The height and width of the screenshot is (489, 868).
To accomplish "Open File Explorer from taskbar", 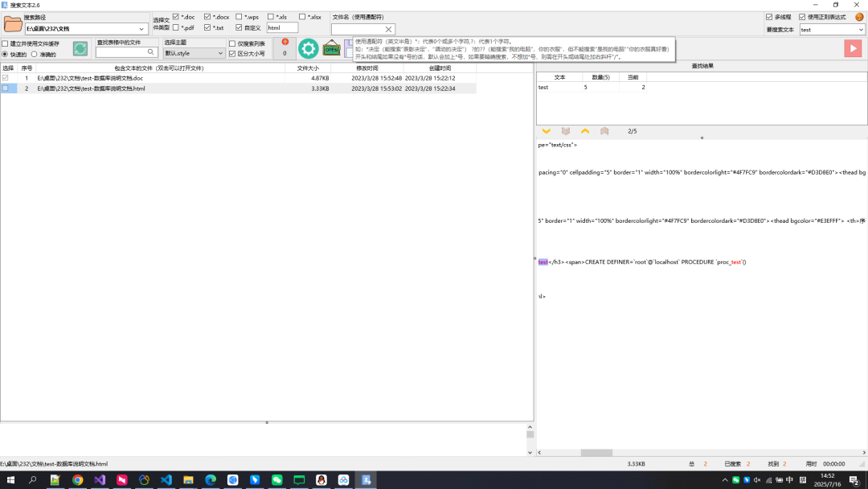I will 188,480.
